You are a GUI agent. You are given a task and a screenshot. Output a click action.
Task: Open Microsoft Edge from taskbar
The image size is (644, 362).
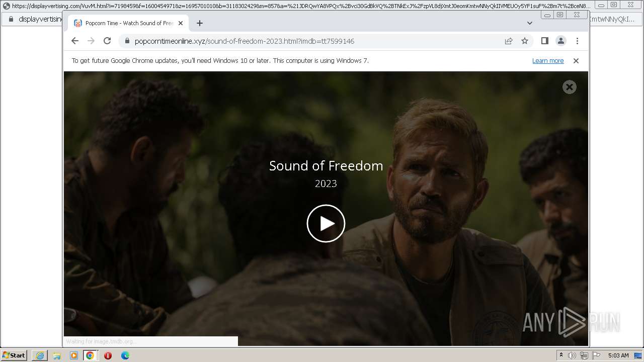coord(125,355)
